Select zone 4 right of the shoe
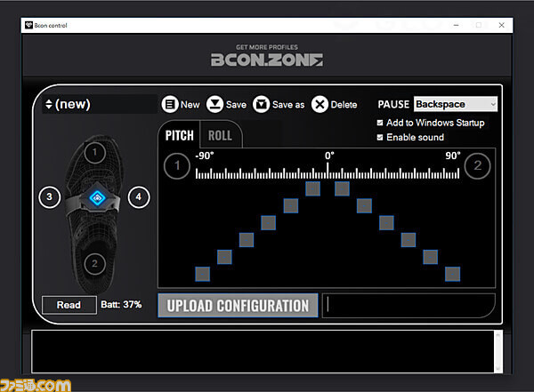This screenshot has height=392, width=534. pos(139,197)
